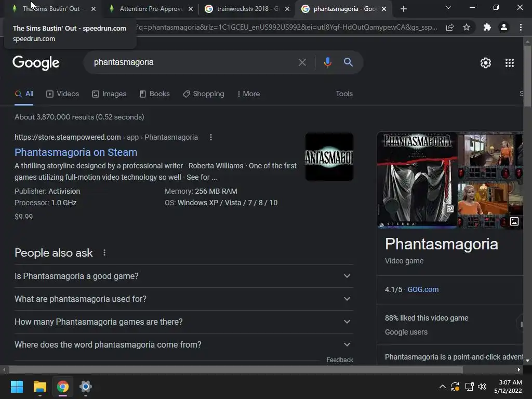Screen dimensions: 532x399
Task: Show hidden system tray icons
Action: [x=443, y=387]
